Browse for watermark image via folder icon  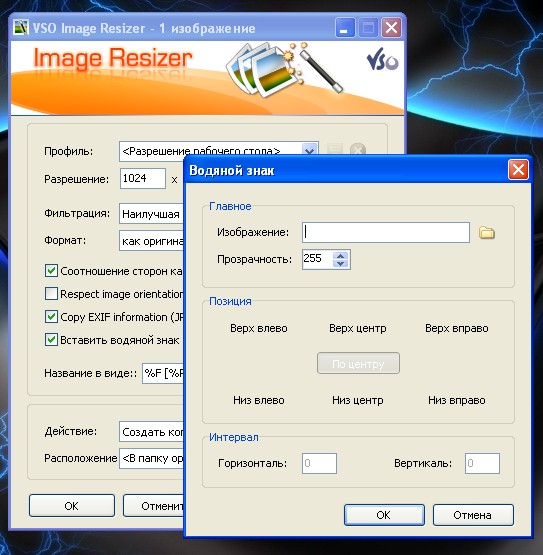[x=487, y=233]
